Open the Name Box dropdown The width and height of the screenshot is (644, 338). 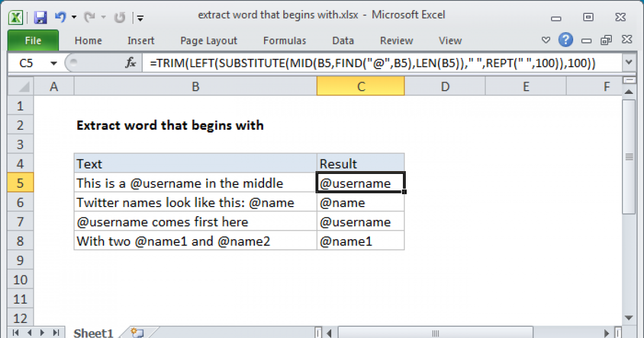[x=54, y=63]
